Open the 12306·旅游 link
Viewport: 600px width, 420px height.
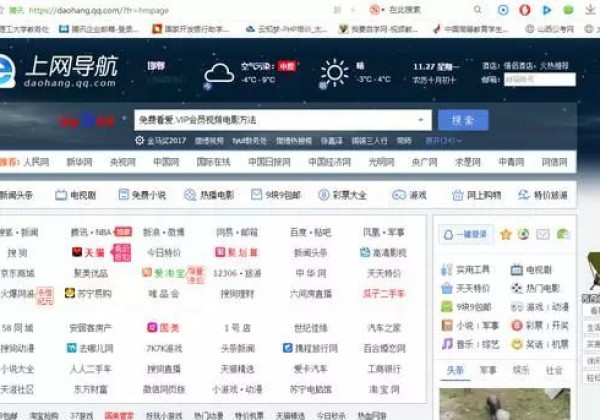click(237, 273)
